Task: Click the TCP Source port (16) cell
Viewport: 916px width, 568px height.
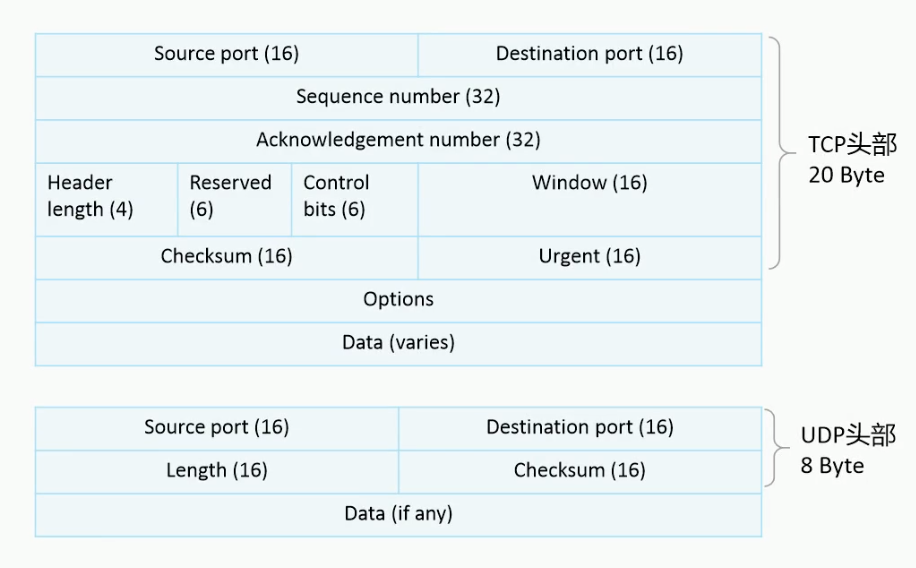Action: tap(227, 55)
